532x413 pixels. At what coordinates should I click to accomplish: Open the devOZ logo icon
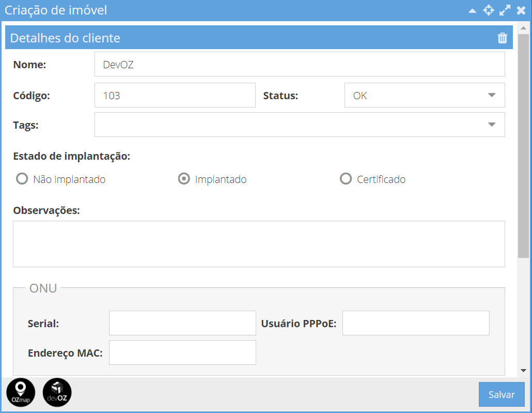tap(57, 392)
